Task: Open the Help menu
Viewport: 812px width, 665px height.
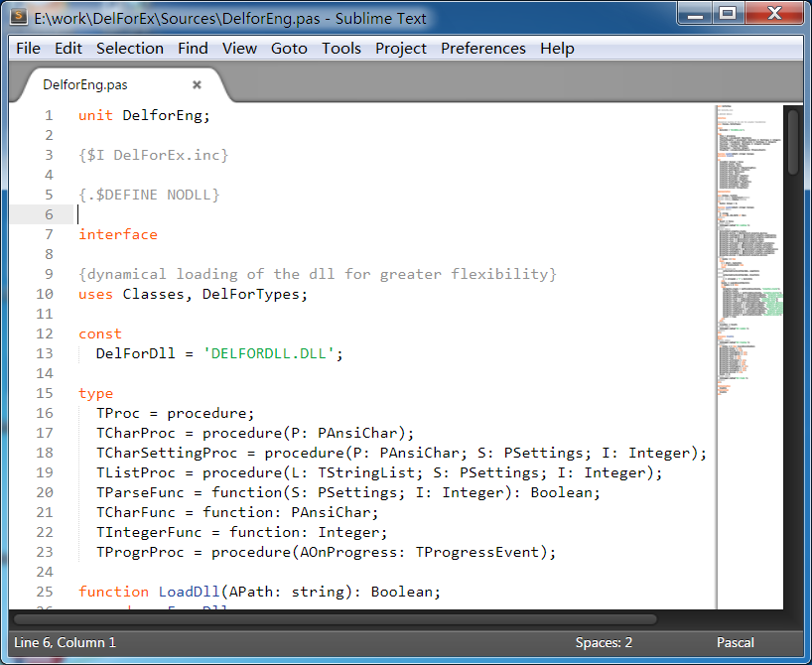Action: pyautogui.click(x=557, y=48)
